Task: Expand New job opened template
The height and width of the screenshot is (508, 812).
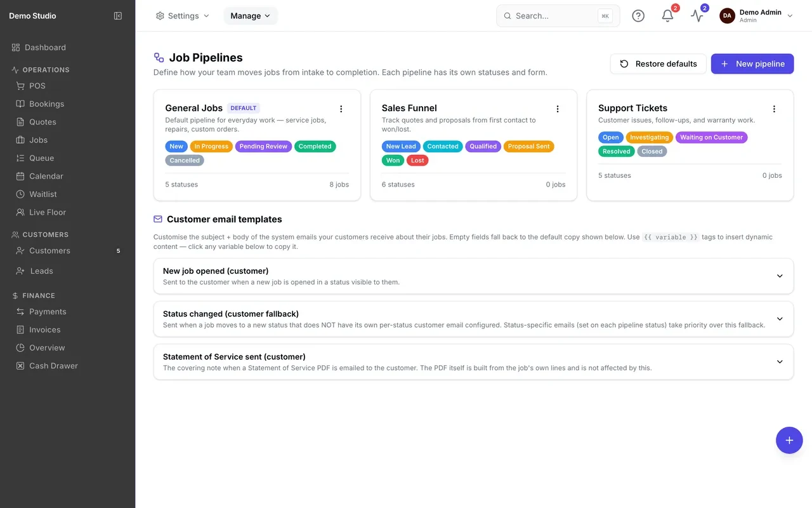Action: click(x=473, y=276)
